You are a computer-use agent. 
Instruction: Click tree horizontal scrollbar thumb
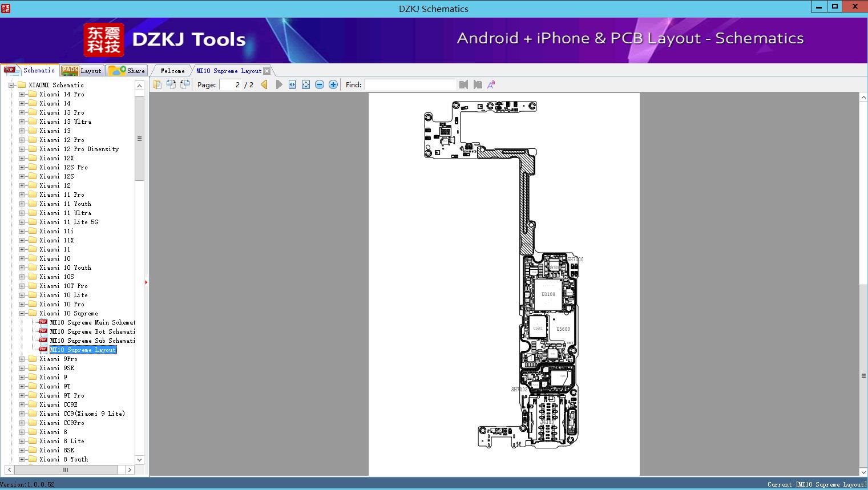coord(65,469)
